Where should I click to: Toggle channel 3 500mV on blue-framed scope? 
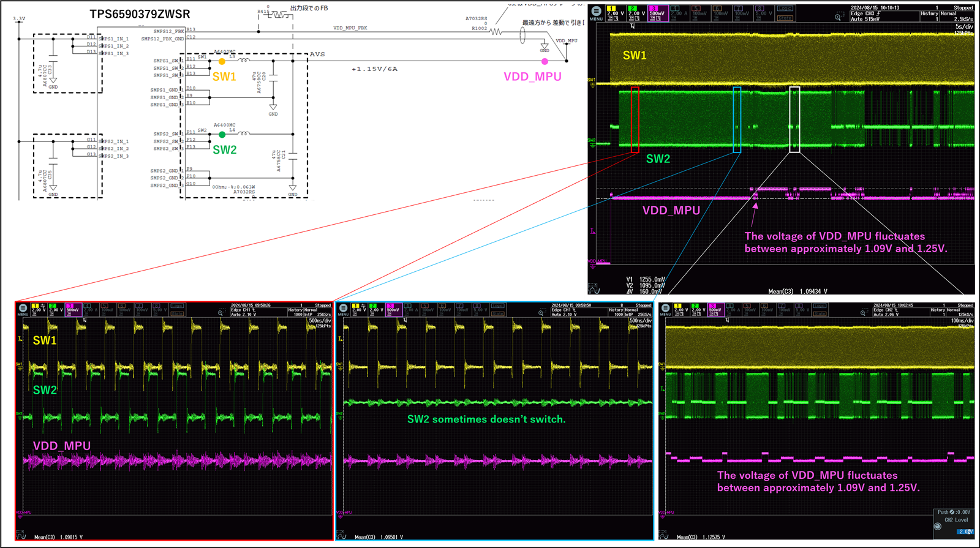pos(394,310)
